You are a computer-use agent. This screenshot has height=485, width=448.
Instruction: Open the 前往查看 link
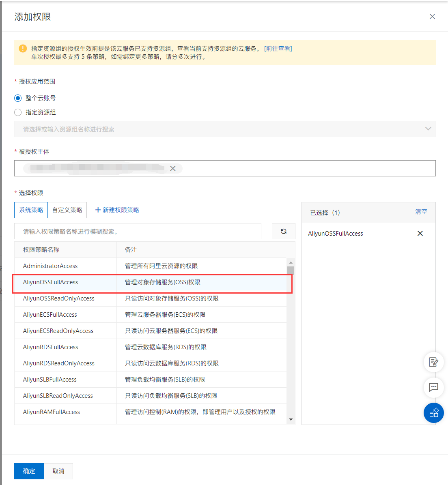pos(278,49)
